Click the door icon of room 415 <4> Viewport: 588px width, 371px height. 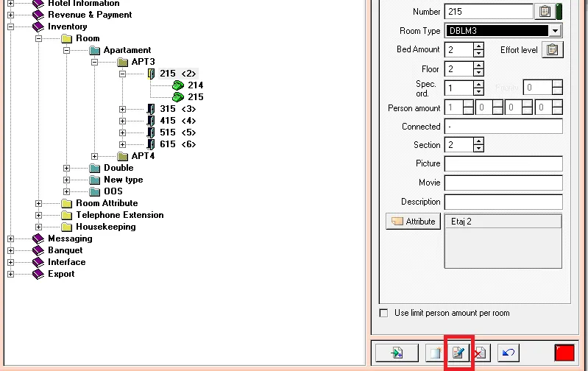pos(151,121)
